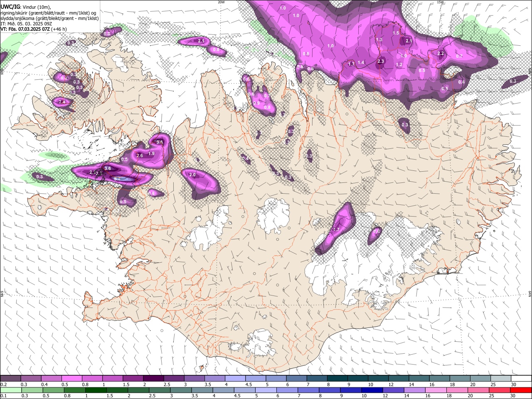Click the 'VT: Fös. 07.03.2025 07Z (+46 h)' line
Image resolution: width=532 pixels, height=399 pixels.
coord(34,29)
